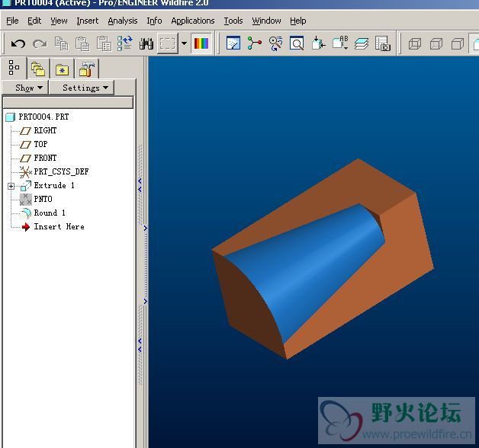Click the Undo arrow icon

coord(18,44)
